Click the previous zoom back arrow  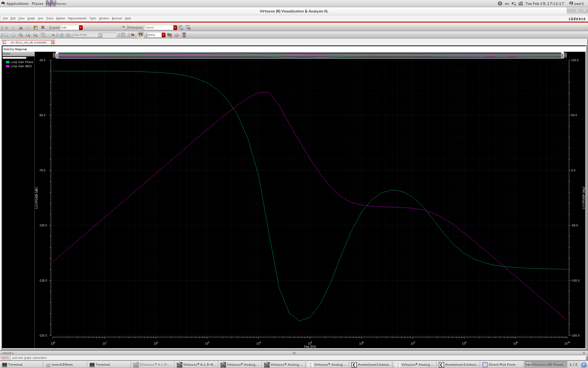tap(6, 35)
